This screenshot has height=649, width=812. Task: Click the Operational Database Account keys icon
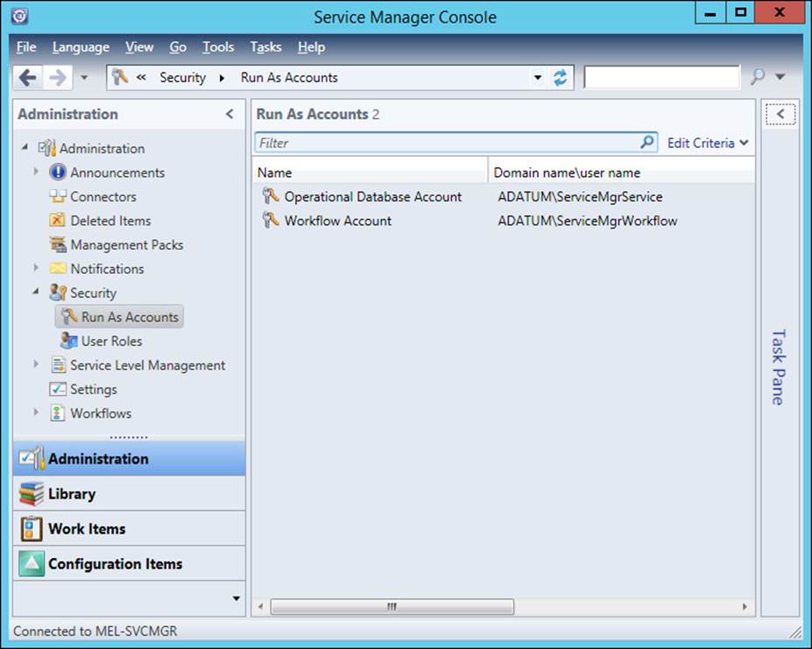tap(271, 196)
